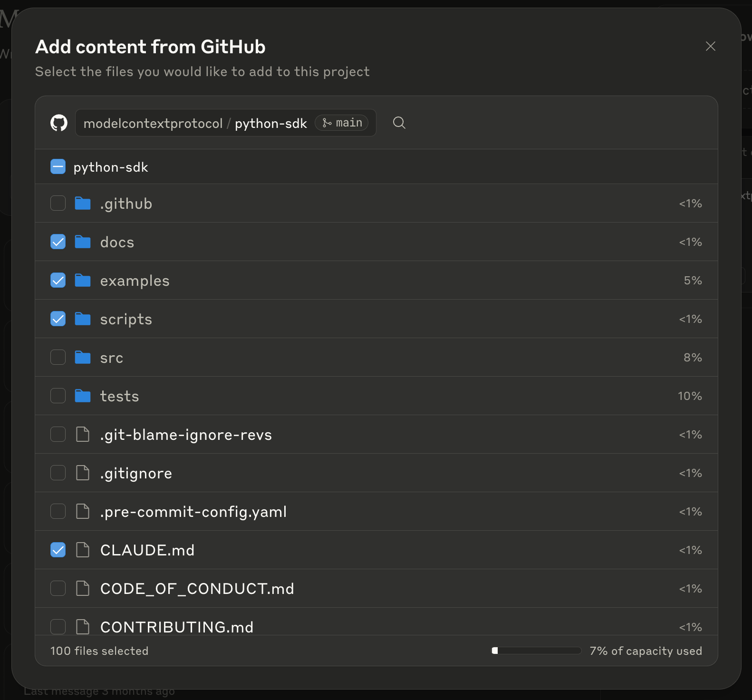Check the tests folder checkbox
The width and height of the screenshot is (752, 700).
pos(58,396)
